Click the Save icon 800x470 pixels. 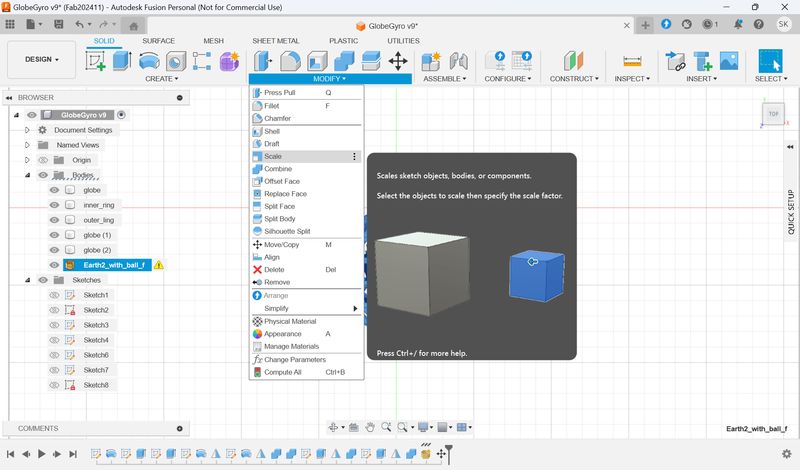[59, 24]
